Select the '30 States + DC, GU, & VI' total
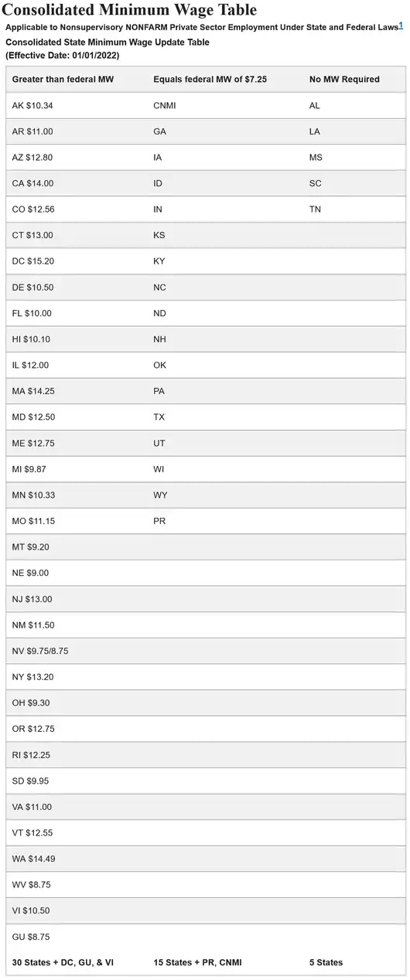The image size is (410, 980). click(x=63, y=962)
